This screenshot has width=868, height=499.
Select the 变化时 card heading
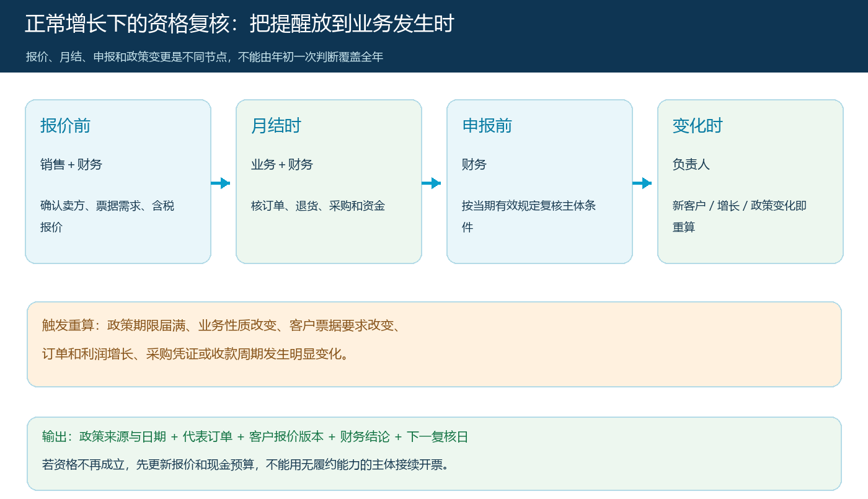(x=697, y=126)
